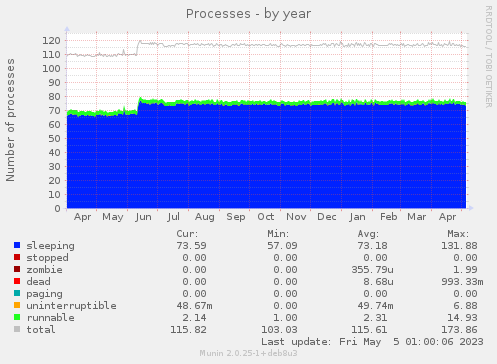Click the 0 y-axis tick label
This screenshot has height=364, width=497.
[58, 209]
